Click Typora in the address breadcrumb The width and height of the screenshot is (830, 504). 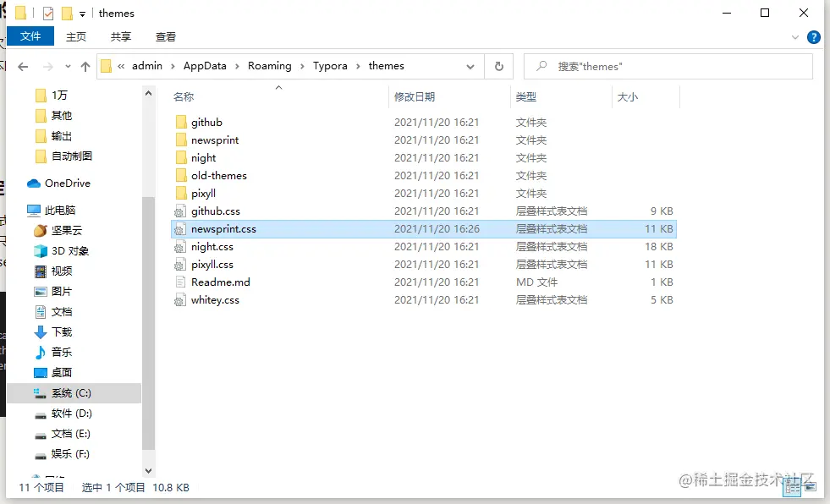tap(330, 66)
